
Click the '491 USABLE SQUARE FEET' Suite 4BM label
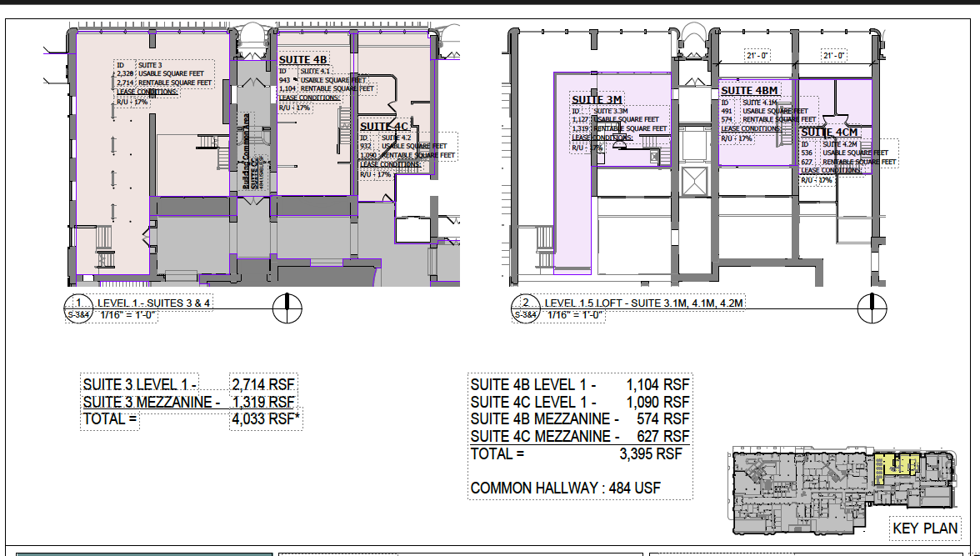pos(764,112)
